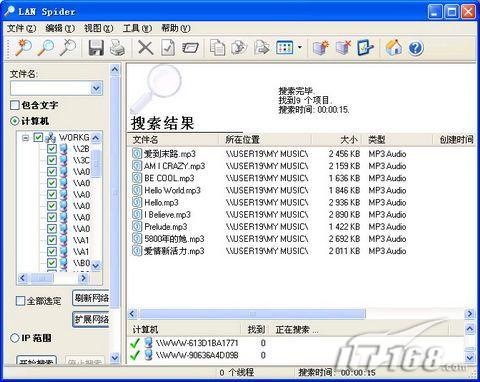The width and height of the screenshot is (480, 382).
Task: Open the view mode dropdown arrow
Action: tap(299, 48)
